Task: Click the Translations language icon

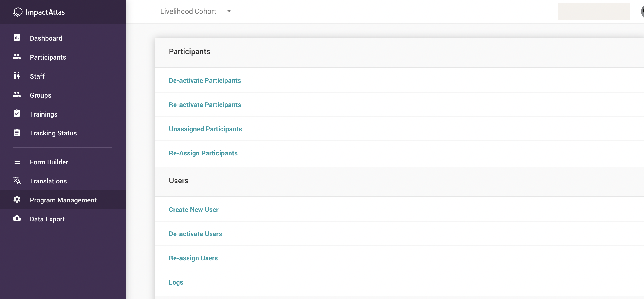Action: pyautogui.click(x=17, y=180)
